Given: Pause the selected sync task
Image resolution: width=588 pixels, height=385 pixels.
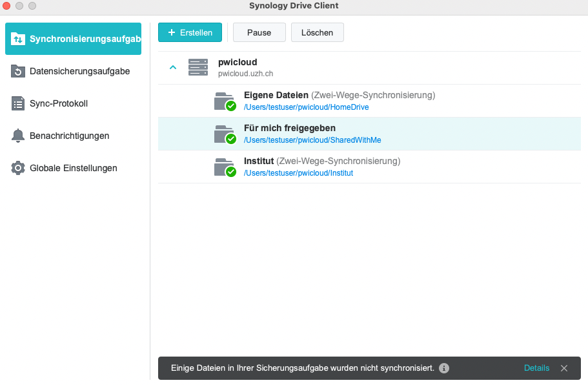Looking at the screenshot, I should tap(259, 33).
